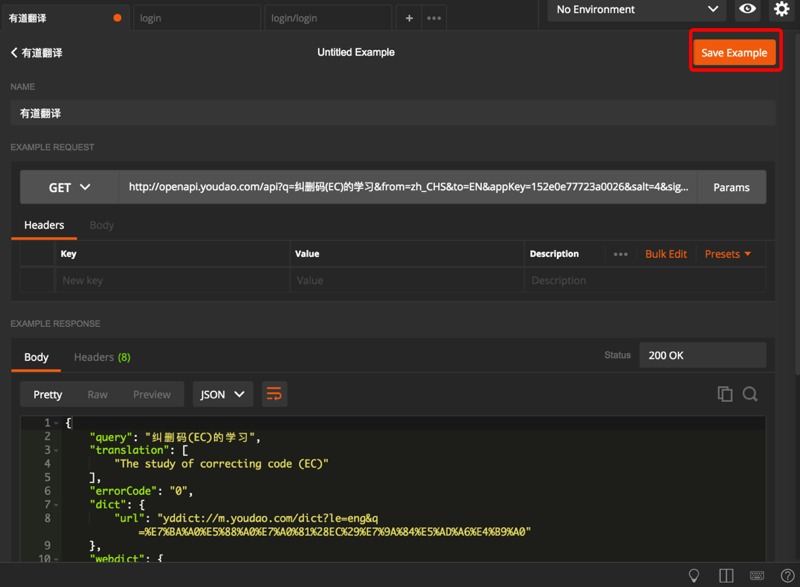Screen dimensions: 800x587
Task: Select the request Headers tab
Action: 44,225
